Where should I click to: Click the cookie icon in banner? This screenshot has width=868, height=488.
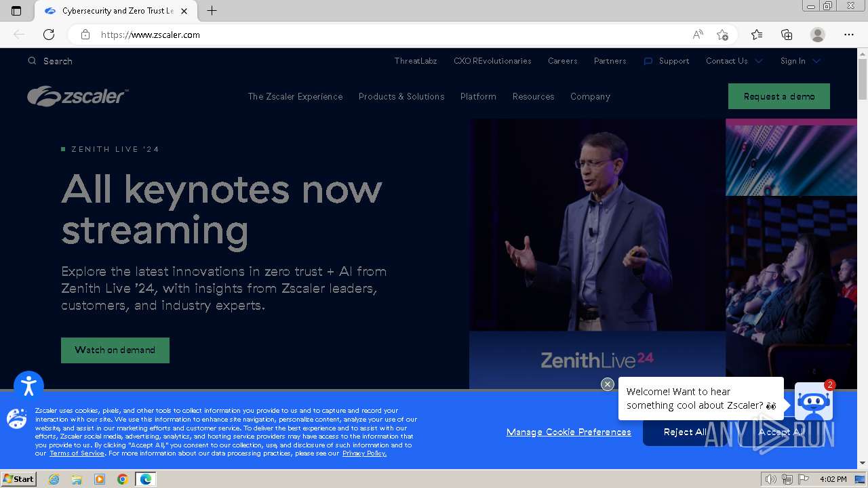tap(17, 418)
